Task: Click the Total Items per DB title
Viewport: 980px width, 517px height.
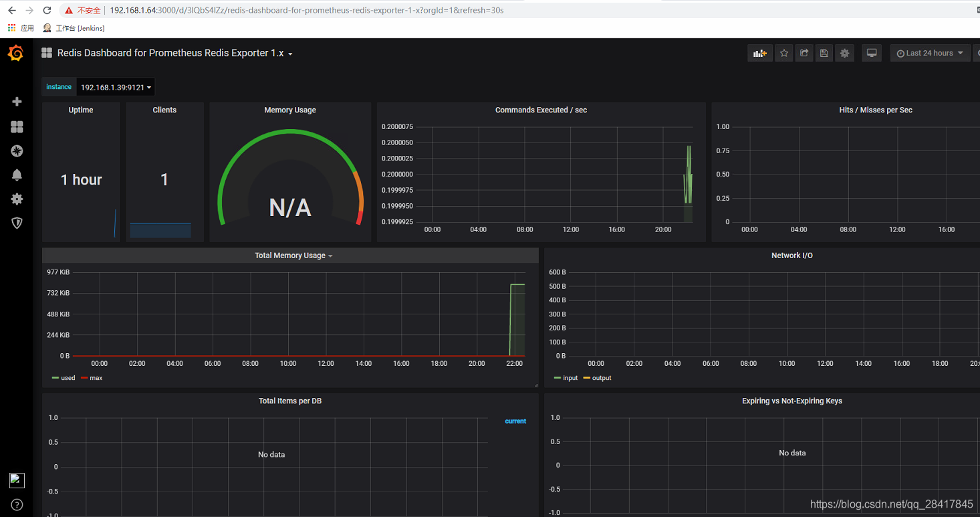Action: 290,401
